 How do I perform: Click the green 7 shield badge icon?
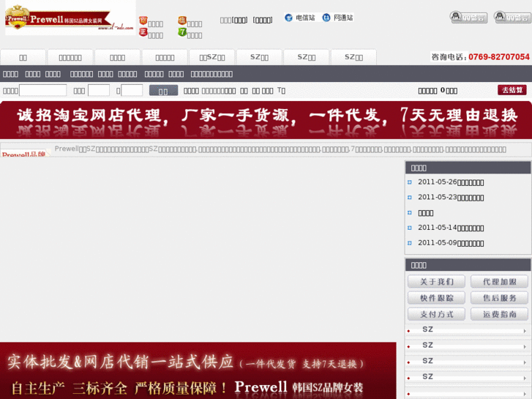point(182,32)
